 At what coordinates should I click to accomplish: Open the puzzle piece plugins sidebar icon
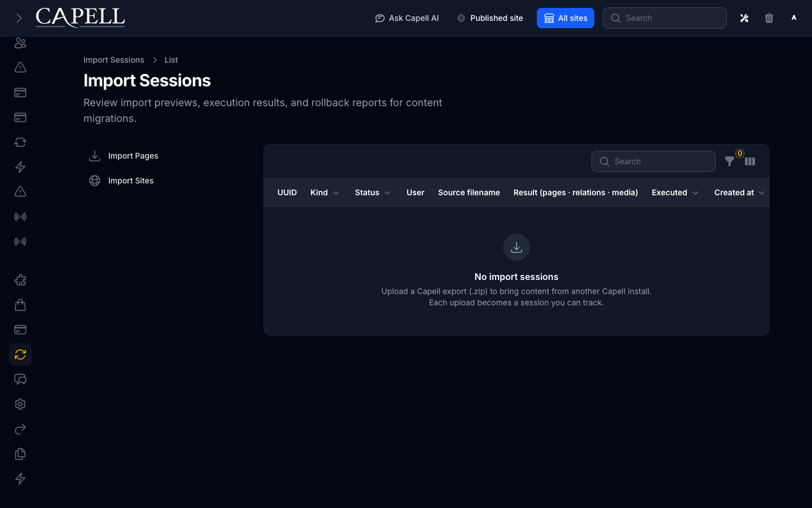pyautogui.click(x=20, y=280)
